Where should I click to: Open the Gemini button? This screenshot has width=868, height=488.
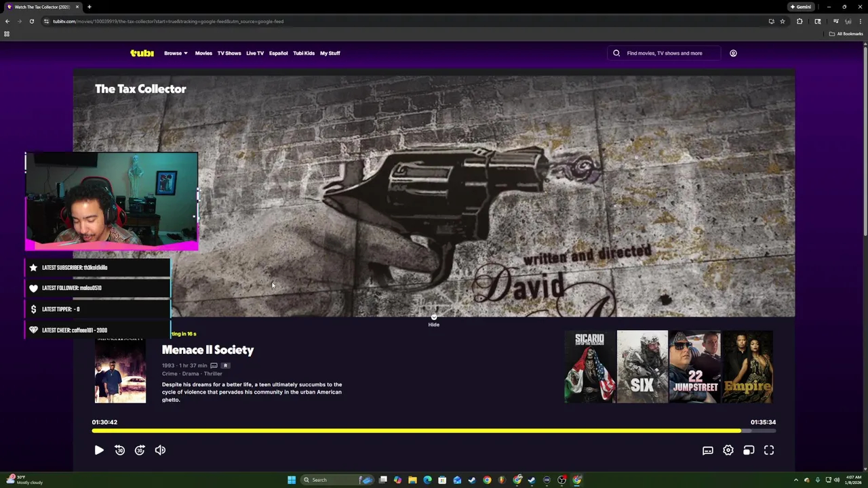[801, 7]
